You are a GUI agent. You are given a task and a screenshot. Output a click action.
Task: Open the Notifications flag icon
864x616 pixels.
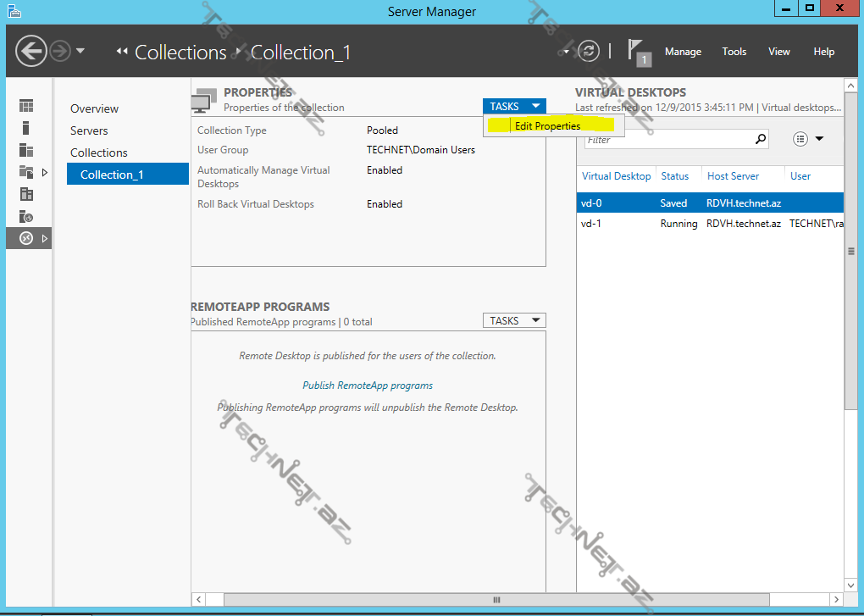click(638, 51)
